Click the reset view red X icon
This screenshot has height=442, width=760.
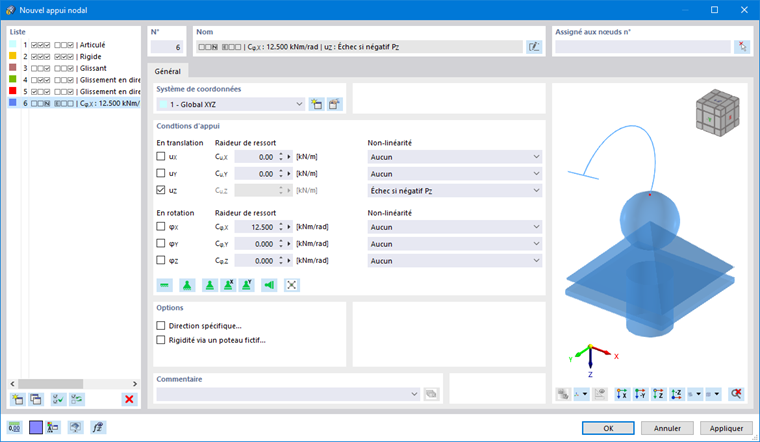736,394
